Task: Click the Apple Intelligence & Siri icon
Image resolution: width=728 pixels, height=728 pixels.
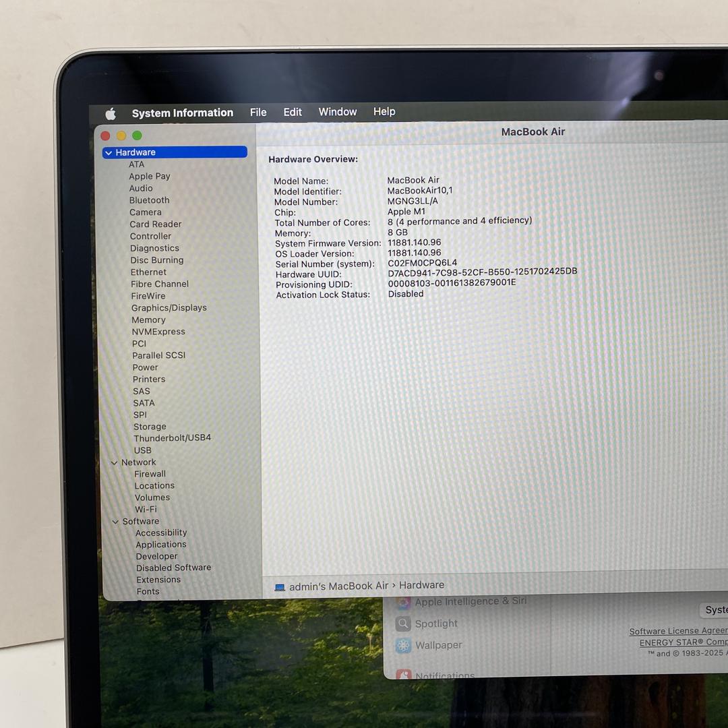Action: tap(403, 602)
